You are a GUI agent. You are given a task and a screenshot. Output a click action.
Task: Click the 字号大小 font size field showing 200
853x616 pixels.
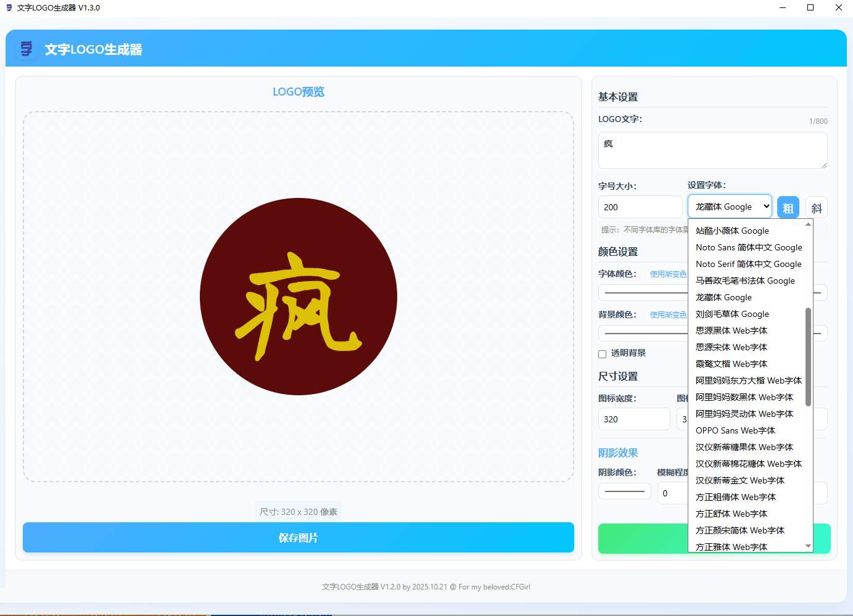(640, 207)
